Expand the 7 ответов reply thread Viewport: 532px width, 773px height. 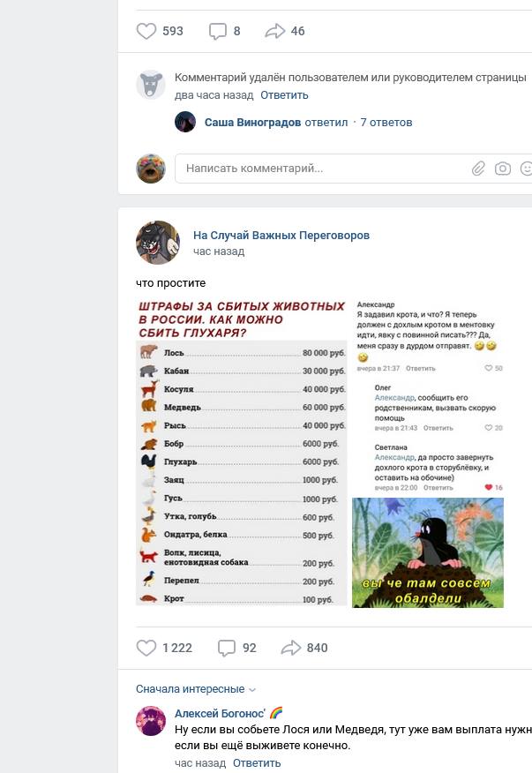[x=386, y=123]
